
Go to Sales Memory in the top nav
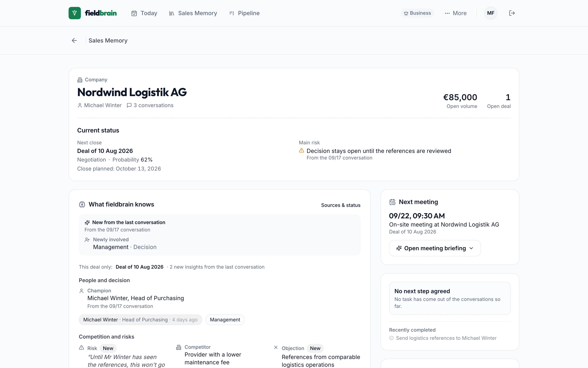193,13
